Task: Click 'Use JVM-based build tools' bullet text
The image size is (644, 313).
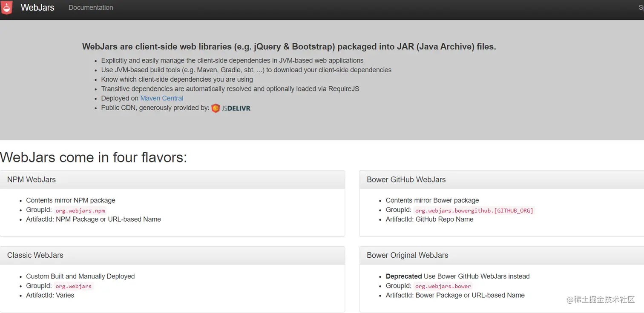Action: click(x=246, y=70)
